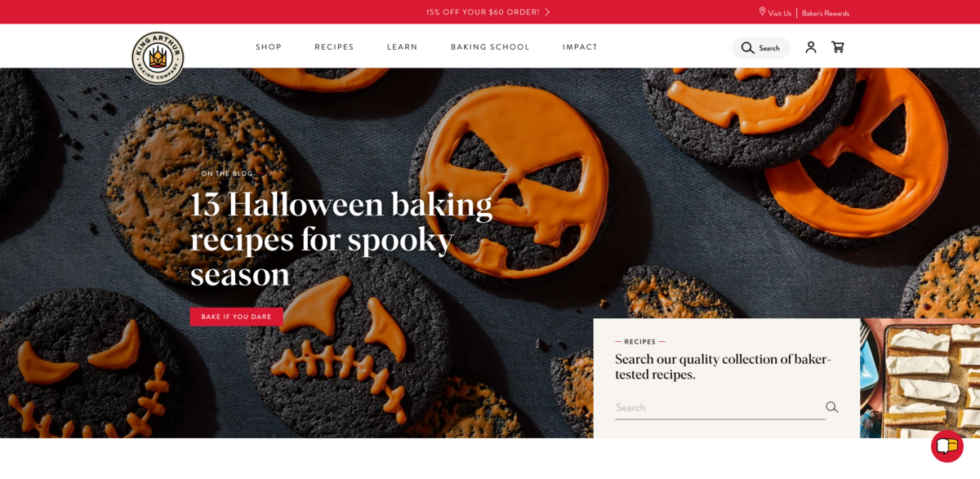Image resolution: width=980 pixels, height=479 pixels.
Task: Expand the Baking School navigation item
Action: coord(490,47)
